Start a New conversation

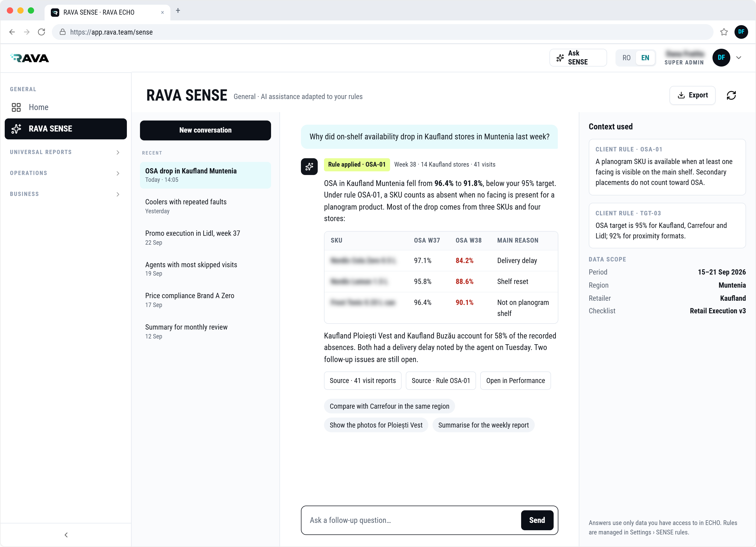(x=205, y=130)
